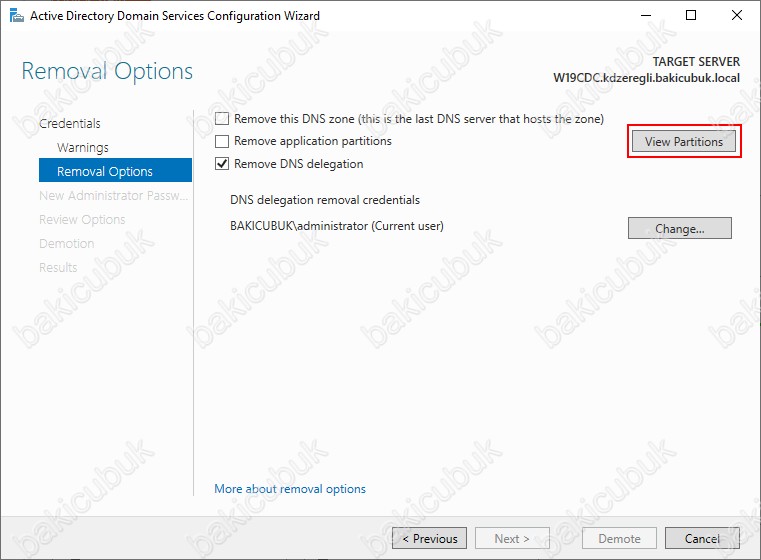Click the Next > button
The width and height of the screenshot is (761, 560).
pyautogui.click(x=512, y=538)
